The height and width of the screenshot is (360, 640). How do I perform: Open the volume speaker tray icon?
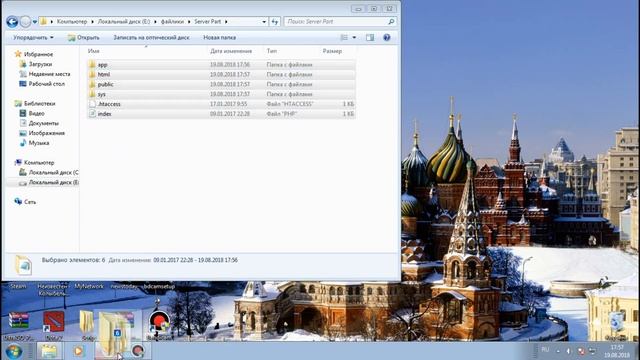(x=569, y=351)
